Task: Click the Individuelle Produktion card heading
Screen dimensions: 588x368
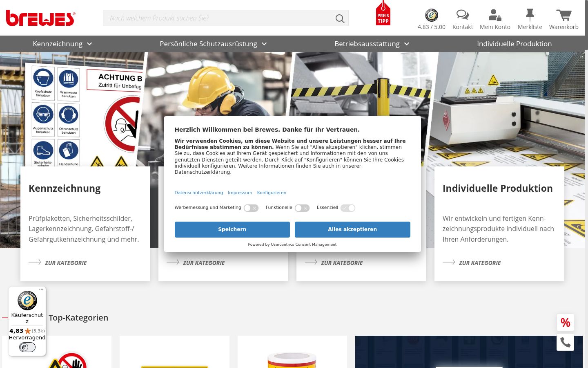Action: 498,188
